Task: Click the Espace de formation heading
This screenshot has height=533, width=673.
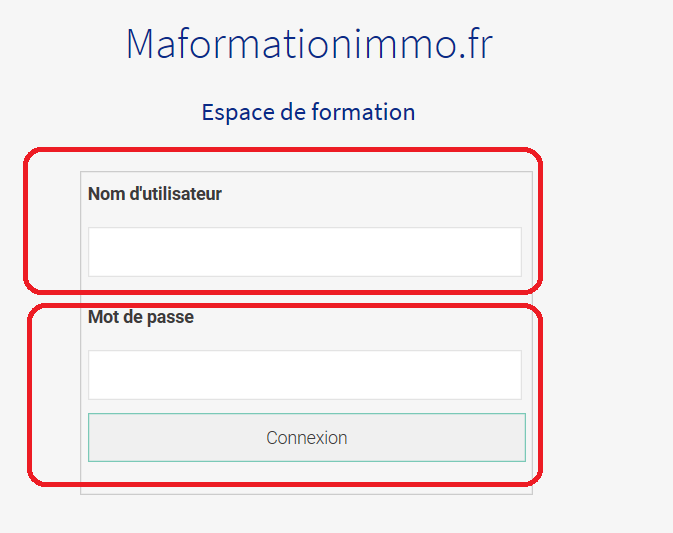Action: pyautogui.click(x=308, y=112)
